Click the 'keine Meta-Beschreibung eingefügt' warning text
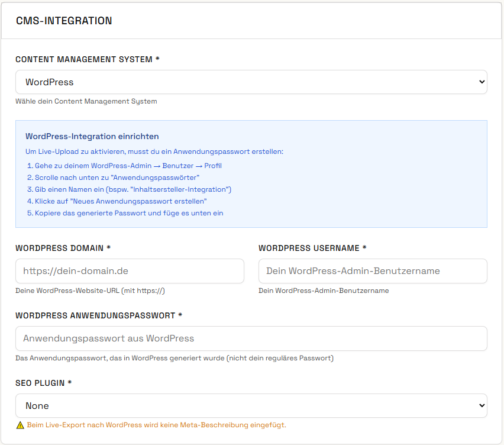 [x=156, y=425]
